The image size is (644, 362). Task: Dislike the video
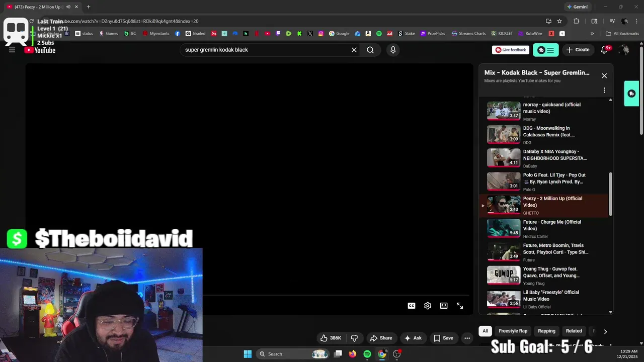point(354,338)
